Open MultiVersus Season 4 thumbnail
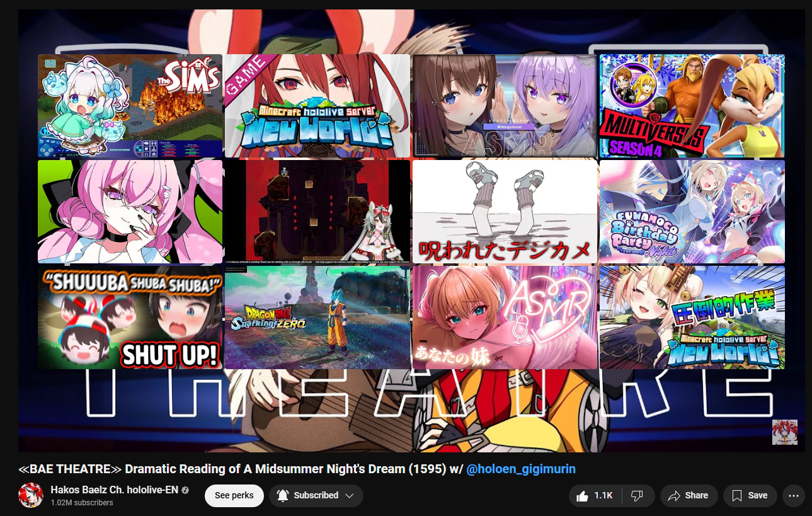812x516 pixels. pyautogui.click(x=692, y=106)
